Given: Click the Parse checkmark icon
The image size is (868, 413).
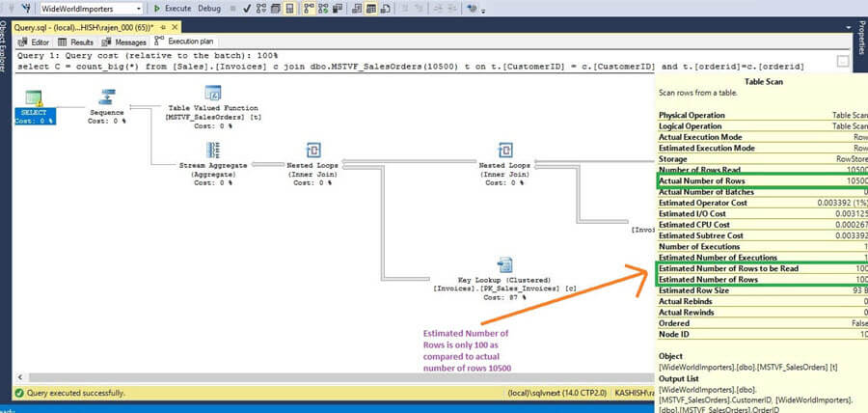Looking at the screenshot, I should coord(247,9).
